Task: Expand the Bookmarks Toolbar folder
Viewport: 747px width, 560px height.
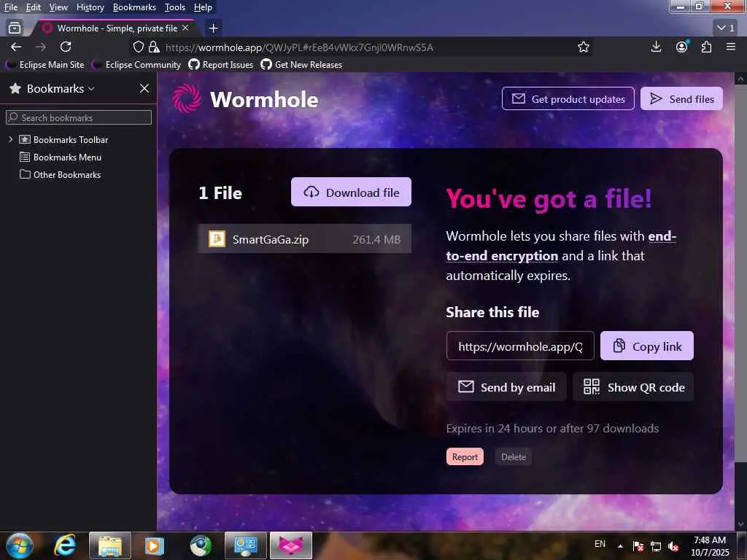Action: pyautogui.click(x=10, y=139)
